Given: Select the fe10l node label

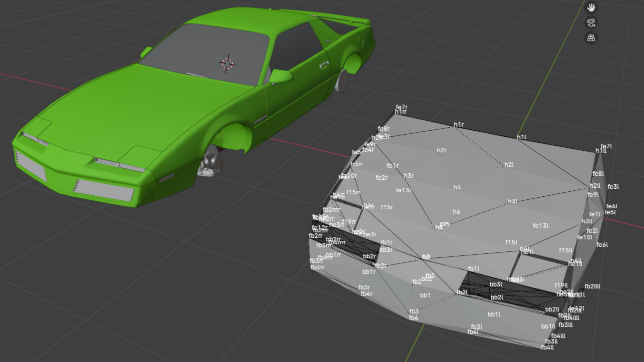Looking at the screenshot, I should click(584, 237).
